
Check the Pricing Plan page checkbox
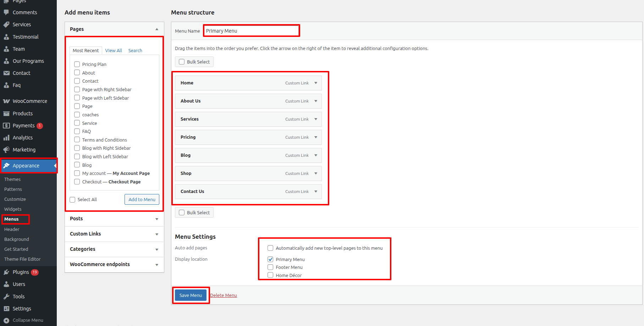point(77,64)
